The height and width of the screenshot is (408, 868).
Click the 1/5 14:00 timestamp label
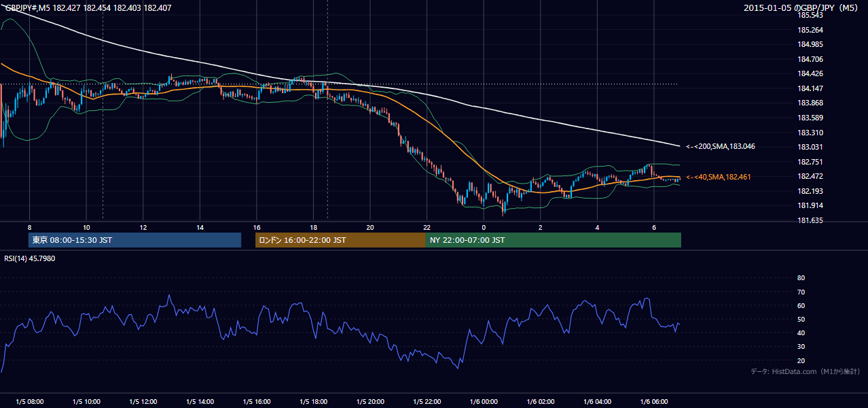200,402
